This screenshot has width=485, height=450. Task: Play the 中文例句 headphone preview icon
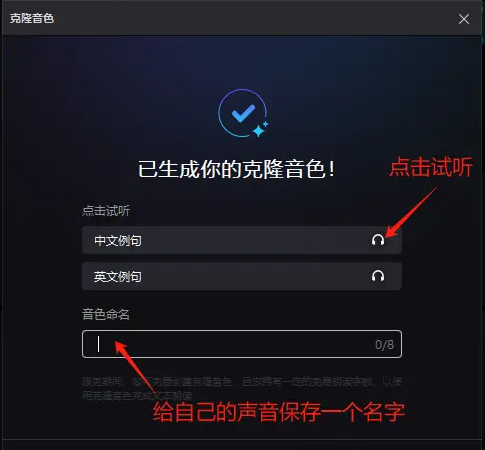point(378,240)
